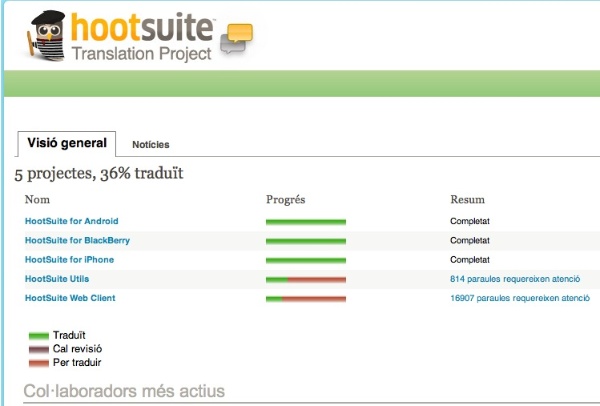Click the Completat status for iPhone row
The image size is (600, 406).
(x=470, y=259)
